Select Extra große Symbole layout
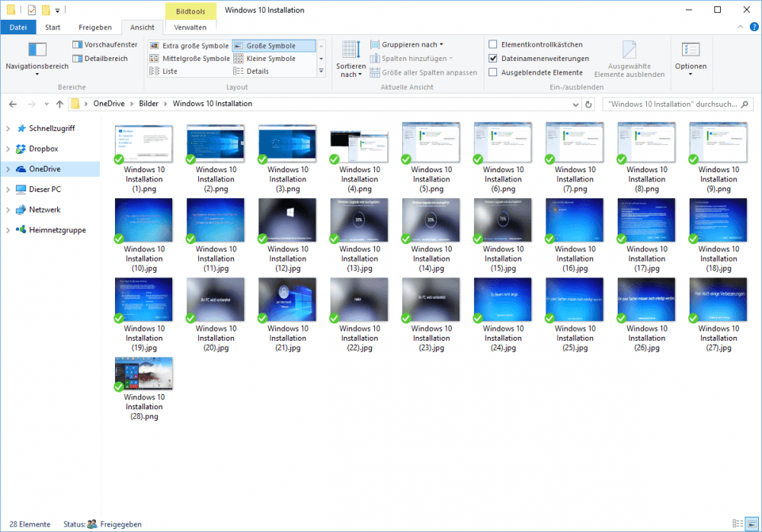The height and width of the screenshot is (532, 762). (189, 46)
